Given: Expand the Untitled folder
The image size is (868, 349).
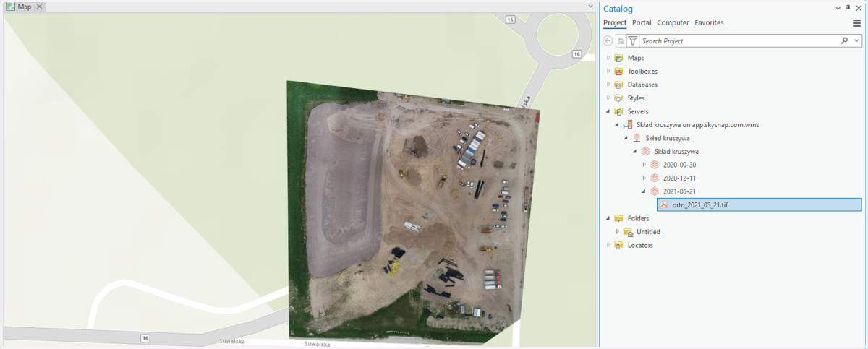Looking at the screenshot, I should point(617,232).
